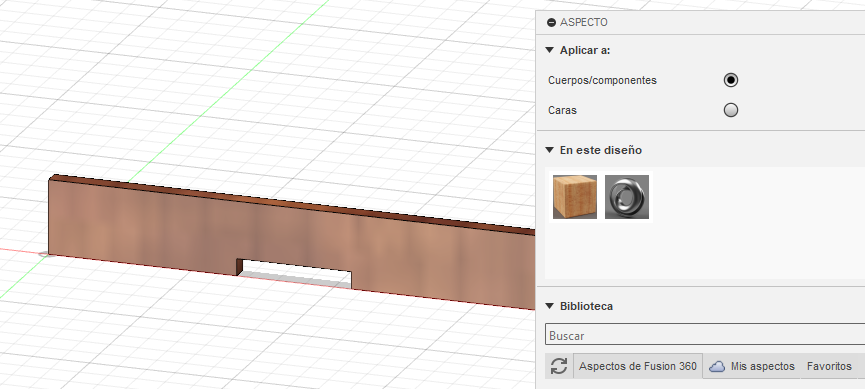Click the Caras label
Viewport: 865px width, 389px height.
click(562, 110)
